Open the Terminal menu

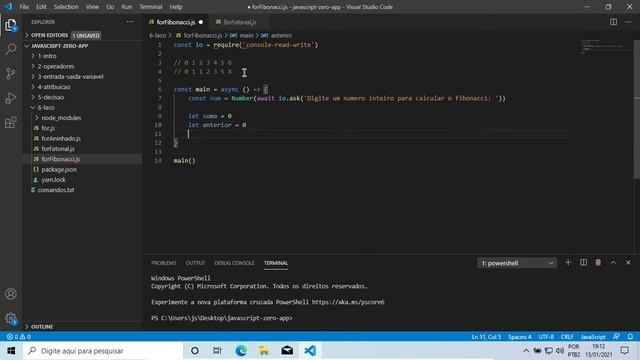(x=151, y=7)
